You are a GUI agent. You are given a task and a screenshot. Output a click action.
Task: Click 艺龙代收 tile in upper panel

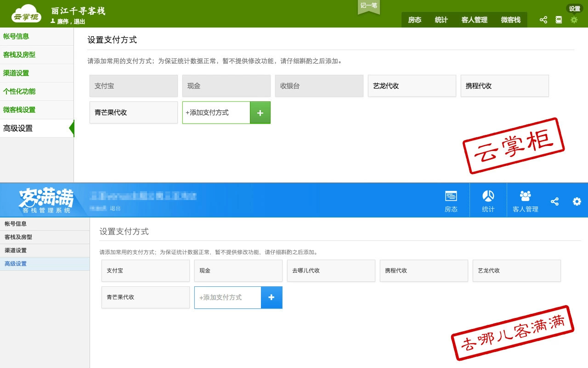click(x=412, y=86)
